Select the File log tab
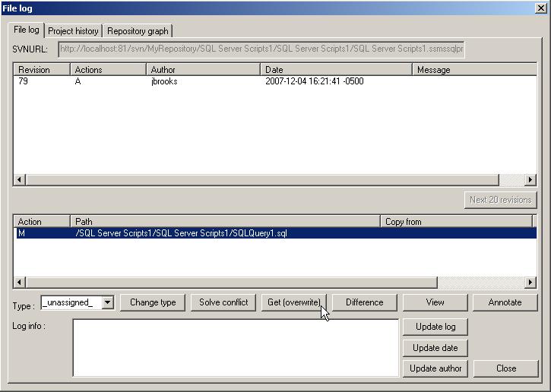 (x=26, y=30)
